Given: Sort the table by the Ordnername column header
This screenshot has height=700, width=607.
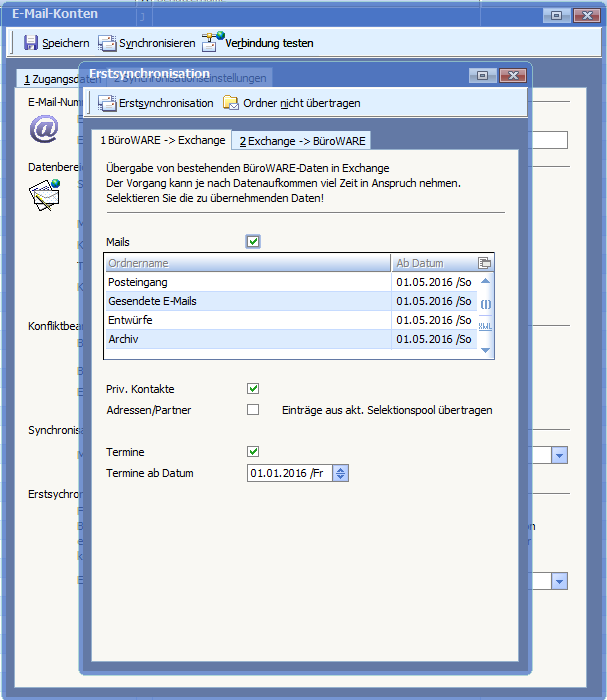Looking at the screenshot, I should point(247,263).
